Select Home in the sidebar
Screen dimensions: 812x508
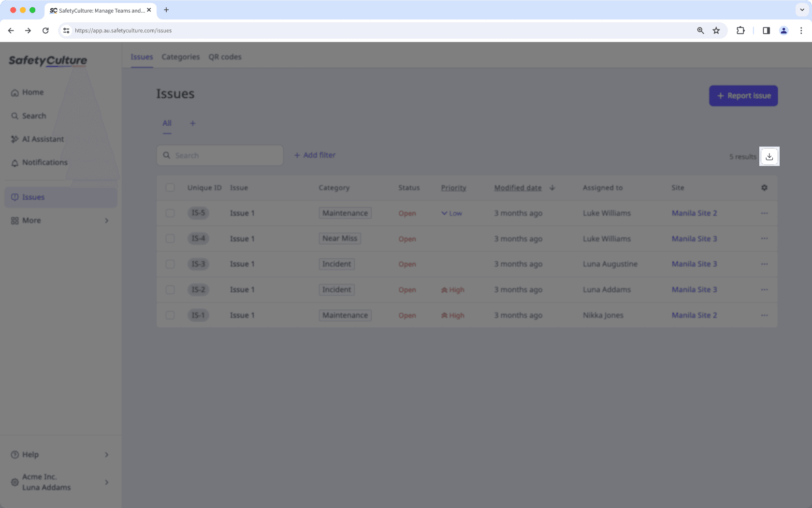(32, 92)
